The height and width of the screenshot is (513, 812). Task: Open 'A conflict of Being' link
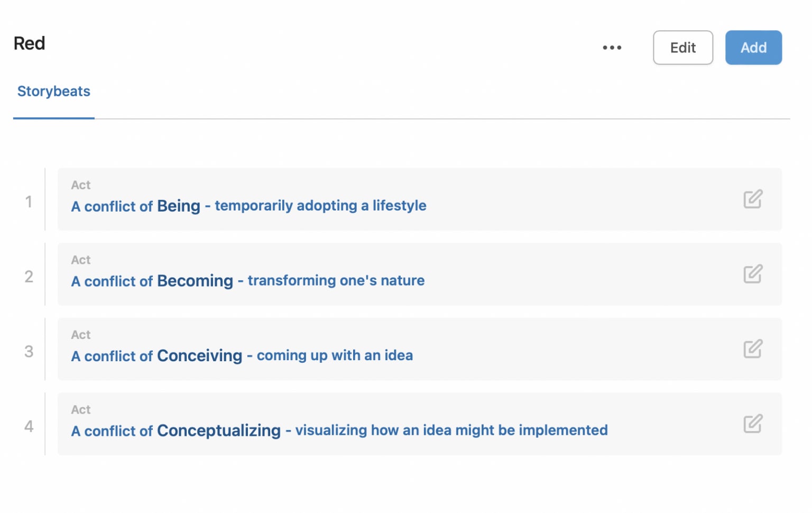[136, 206]
